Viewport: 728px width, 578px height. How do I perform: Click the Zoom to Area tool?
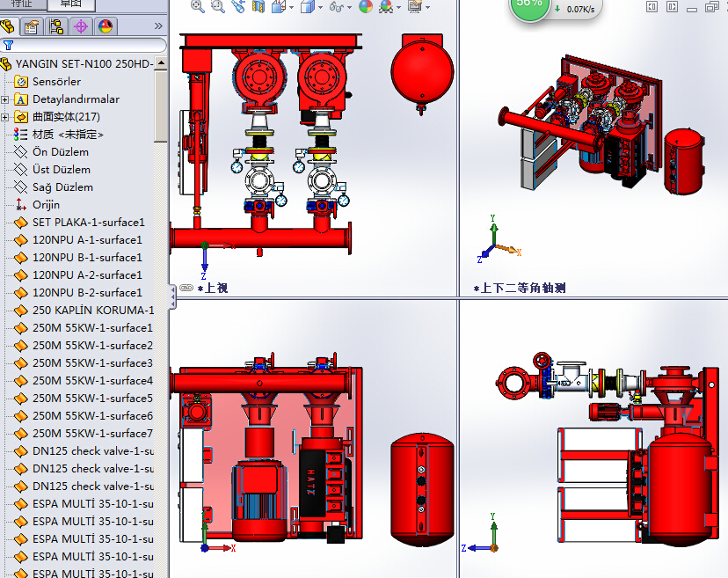(x=218, y=6)
